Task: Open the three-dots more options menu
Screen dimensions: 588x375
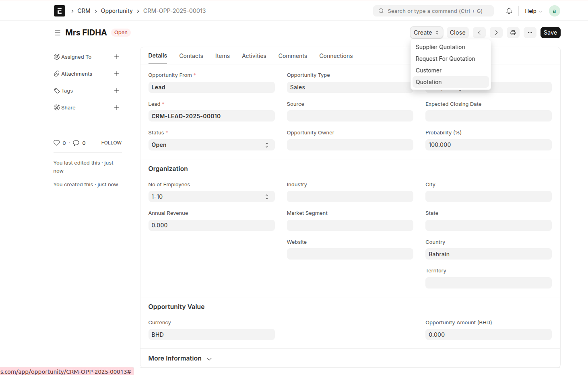Action: (530, 33)
